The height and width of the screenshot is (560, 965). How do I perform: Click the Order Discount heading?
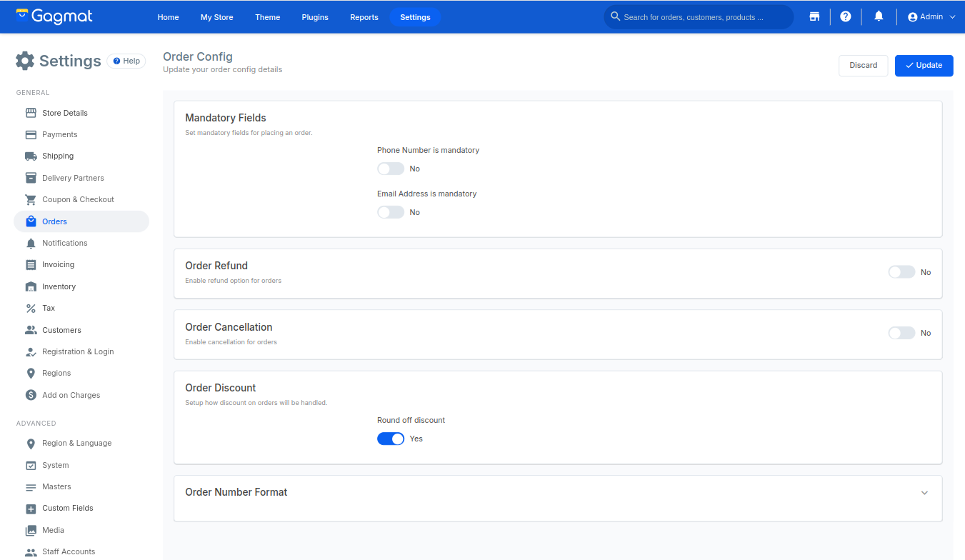tap(221, 388)
